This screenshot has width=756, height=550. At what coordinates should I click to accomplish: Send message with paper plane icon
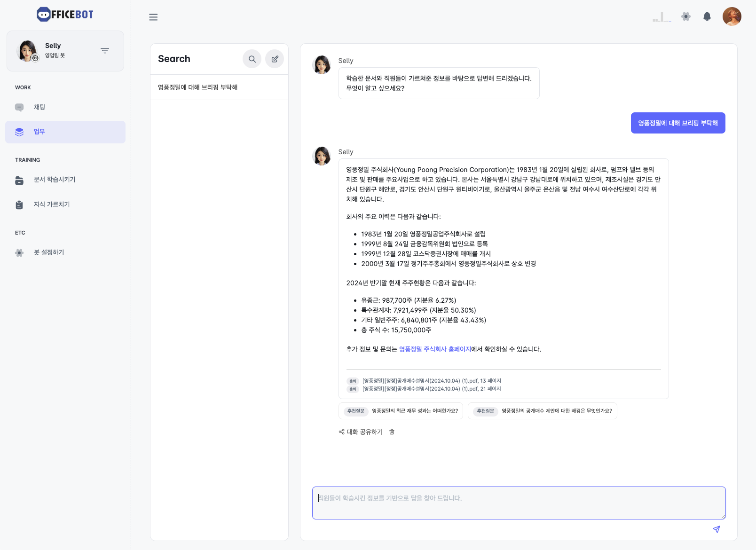tap(717, 529)
